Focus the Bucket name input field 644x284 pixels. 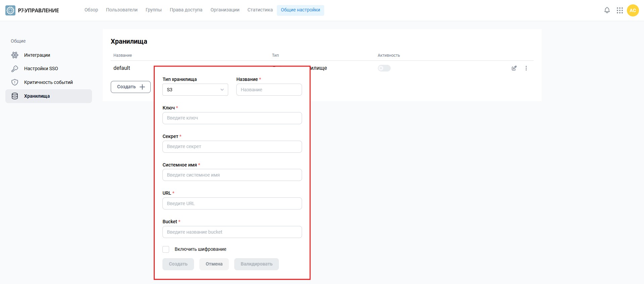[232, 232]
